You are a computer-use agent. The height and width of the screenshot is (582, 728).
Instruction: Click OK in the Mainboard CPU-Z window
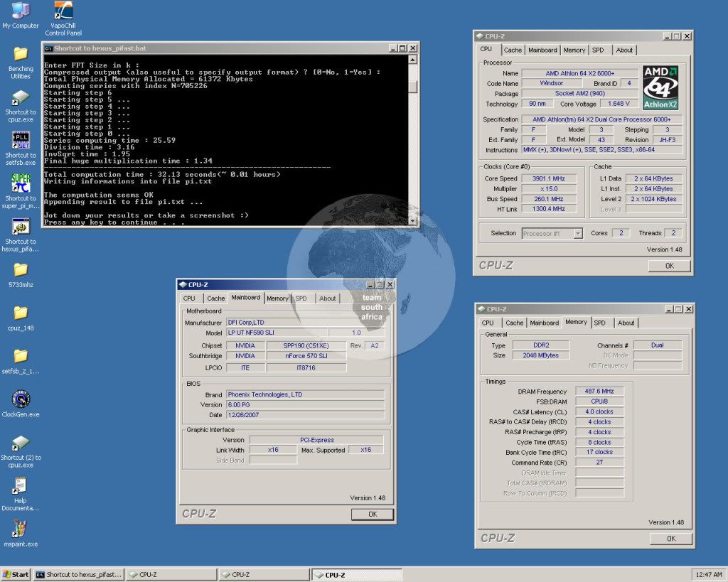point(373,514)
